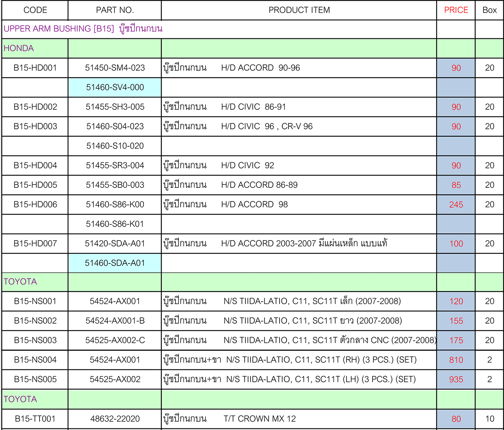The width and height of the screenshot is (504, 430).
Task: Click the price 245 for ACCORD 98
Action: click(x=456, y=205)
